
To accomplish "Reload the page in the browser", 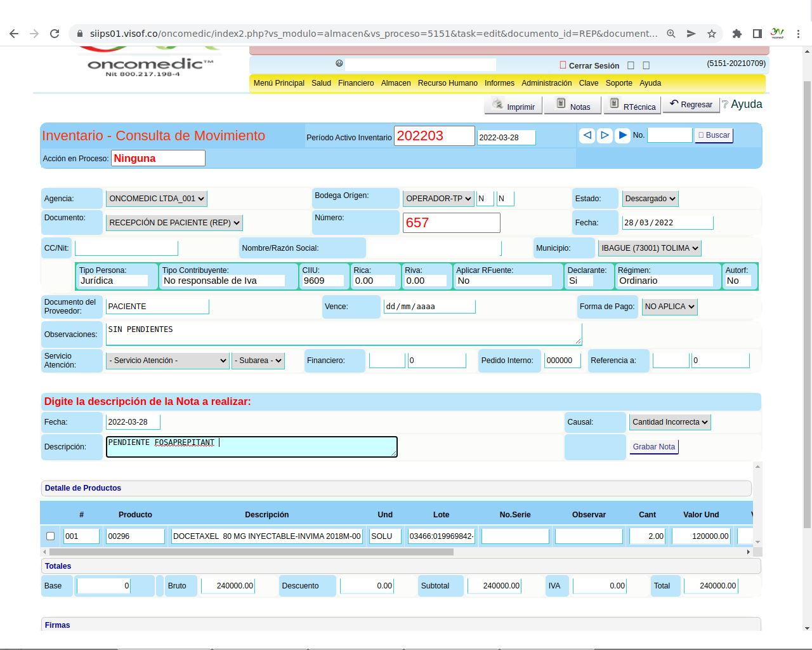I will point(55,34).
